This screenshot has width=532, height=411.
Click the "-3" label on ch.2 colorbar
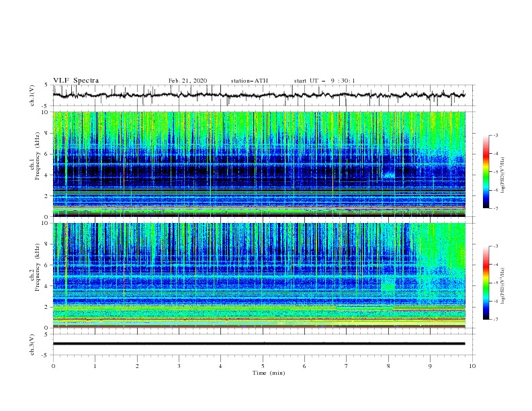[x=496, y=246]
